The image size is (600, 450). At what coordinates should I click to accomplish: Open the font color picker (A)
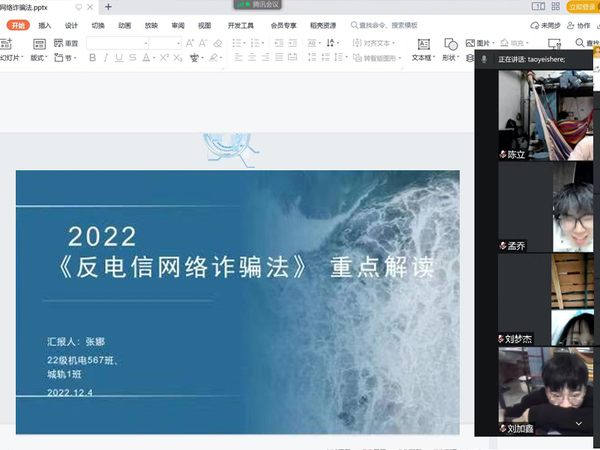click(x=148, y=58)
